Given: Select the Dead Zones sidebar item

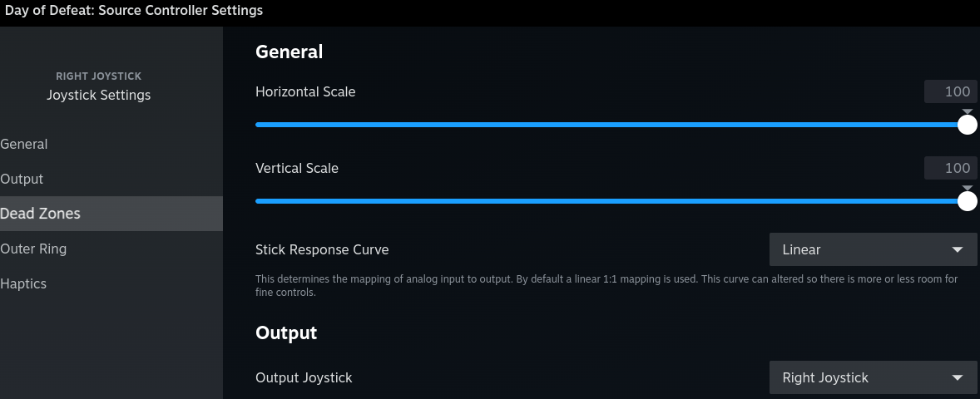Looking at the screenshot, I should [x=42, y=214].
